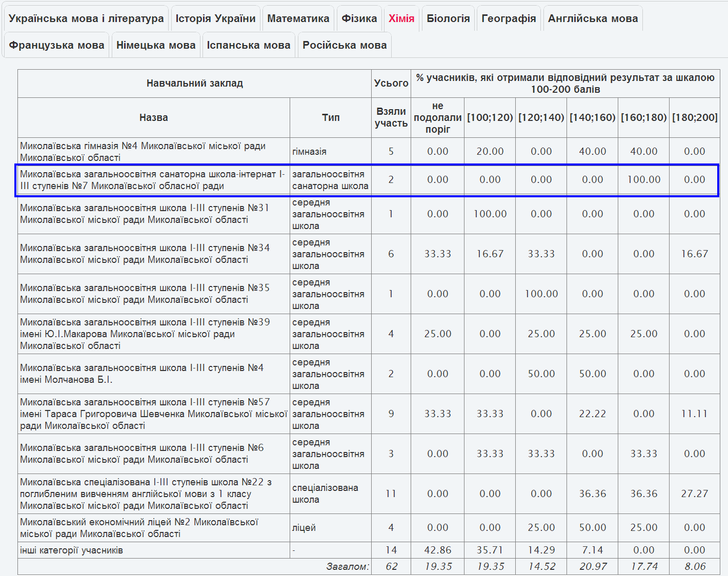This screenshot has width=728, height=576.
Task: Click the 22.22 value in school №57 row
Action: [x=593, y=414]
